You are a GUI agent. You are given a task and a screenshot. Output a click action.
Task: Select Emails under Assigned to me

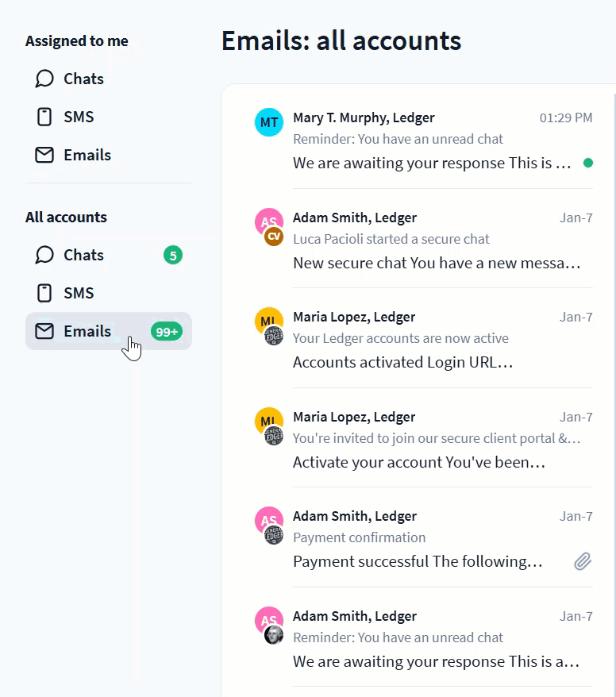(87, 155)
